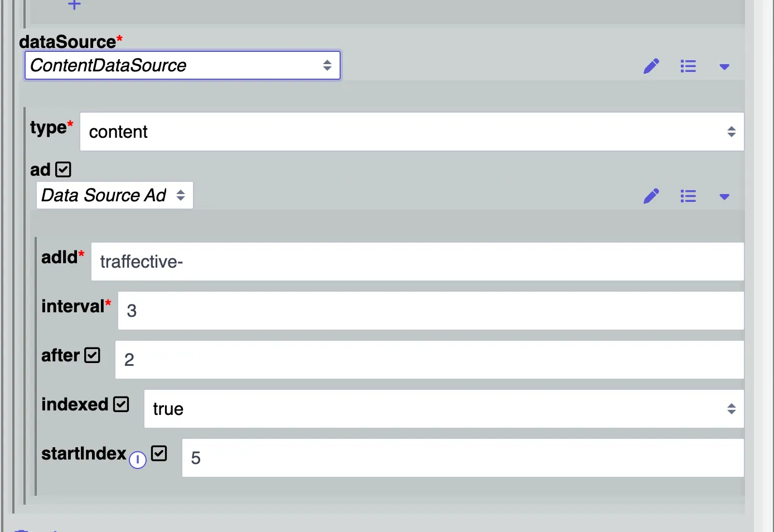Click the startIndex info icon
Image resolution: width=774 pixels, height=532 pixels.
[x=138, y=460]
